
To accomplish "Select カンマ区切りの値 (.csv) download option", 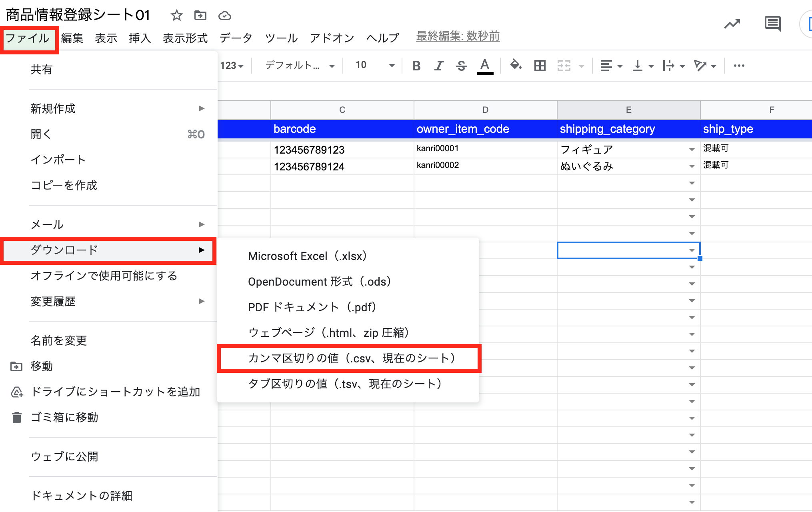I will (351, 358).
